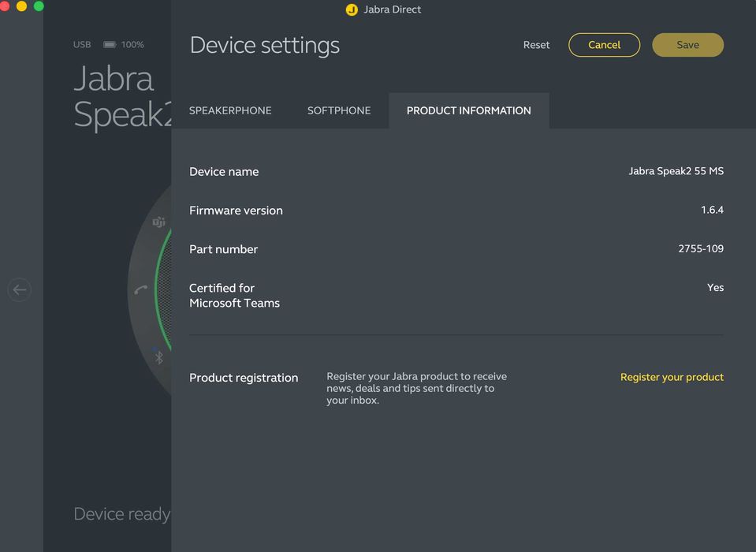
Task: Select the Product Information tab
Action: 468,110
